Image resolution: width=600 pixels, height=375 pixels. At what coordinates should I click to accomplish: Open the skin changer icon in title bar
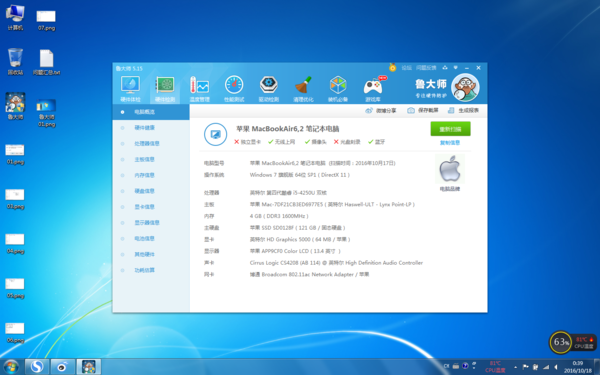(445, 68)
